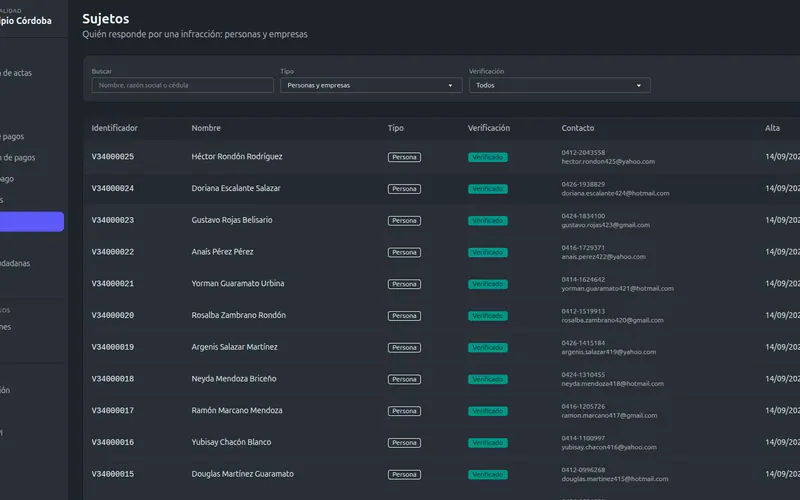Sort by the Tipo column header

click(x=395, y=128)
